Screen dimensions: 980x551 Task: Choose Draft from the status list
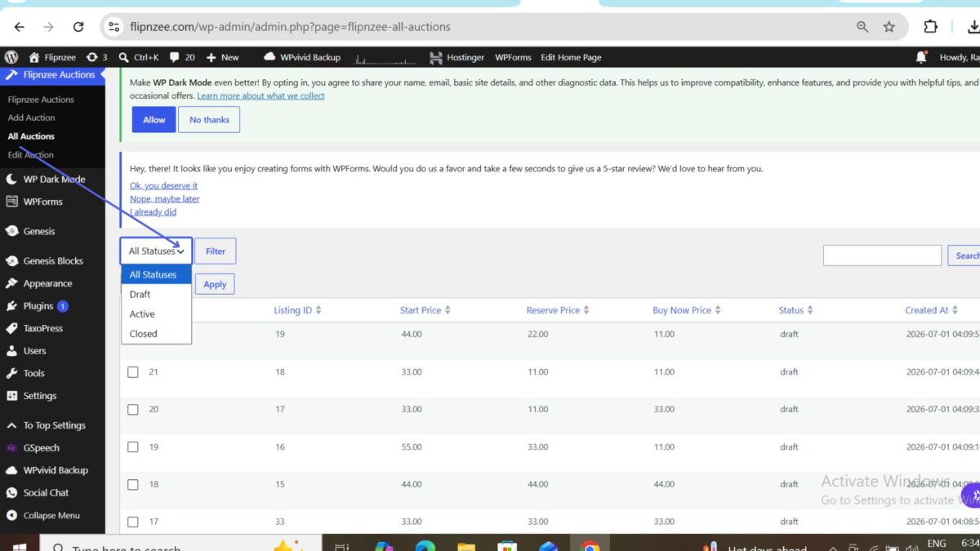(x=156, y=294)
